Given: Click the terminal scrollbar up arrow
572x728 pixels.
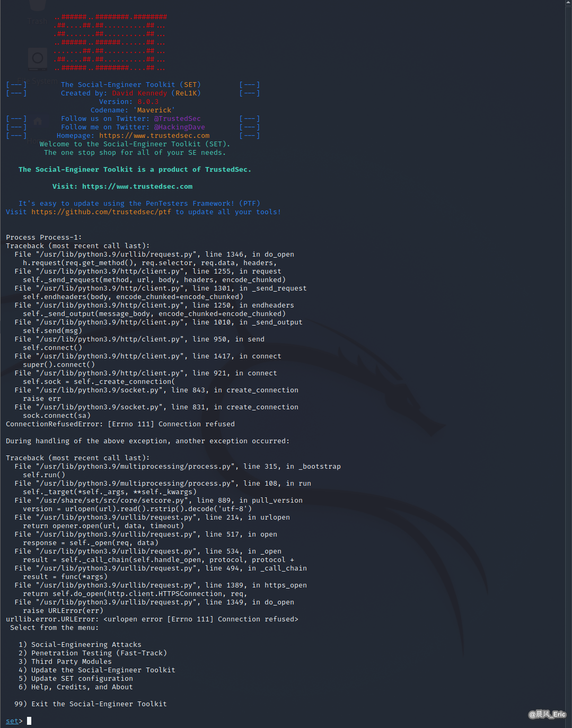Looking at the screenshot, I should click(569, 3).
